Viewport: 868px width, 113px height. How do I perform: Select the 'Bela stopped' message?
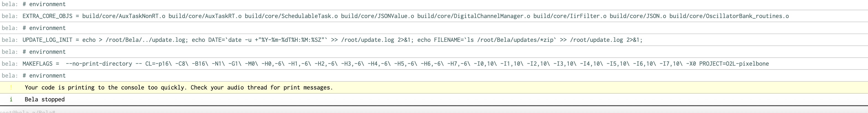(45, 99)
